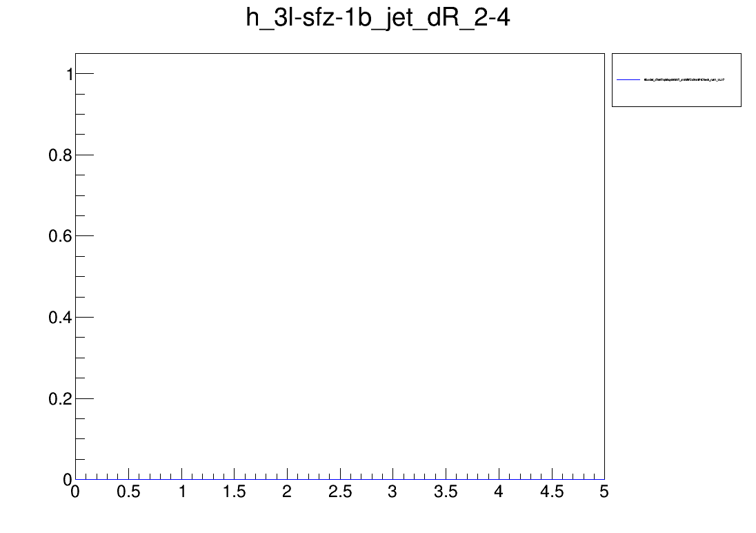Click y-axis tick label 0.8
756x533 pixels.
pos(60,155)
